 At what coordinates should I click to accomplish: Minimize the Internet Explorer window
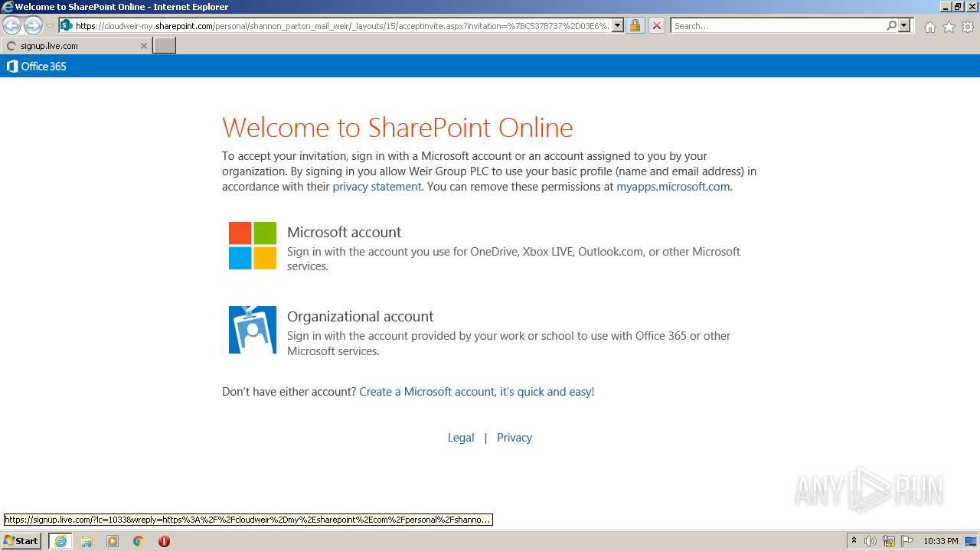[946, 7]
